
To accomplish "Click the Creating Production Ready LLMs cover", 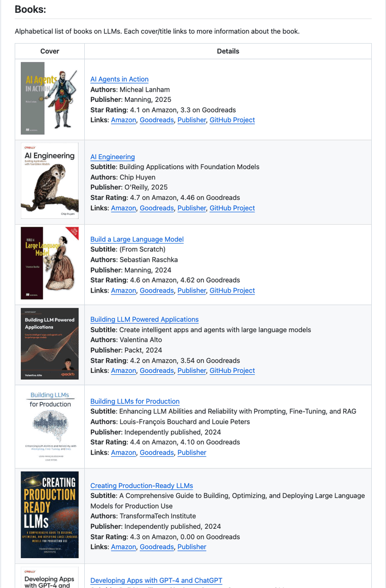I will click(x=49, y=514).
